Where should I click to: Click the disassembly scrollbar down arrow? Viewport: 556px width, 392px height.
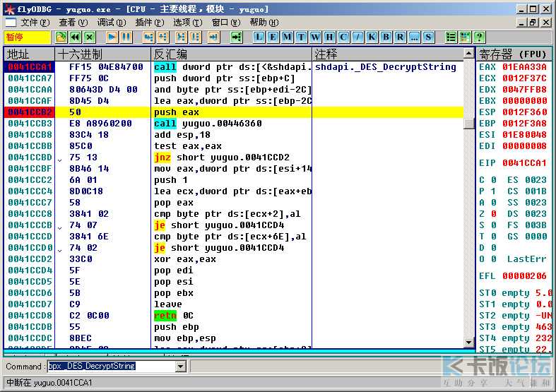[x=469, y=343]
